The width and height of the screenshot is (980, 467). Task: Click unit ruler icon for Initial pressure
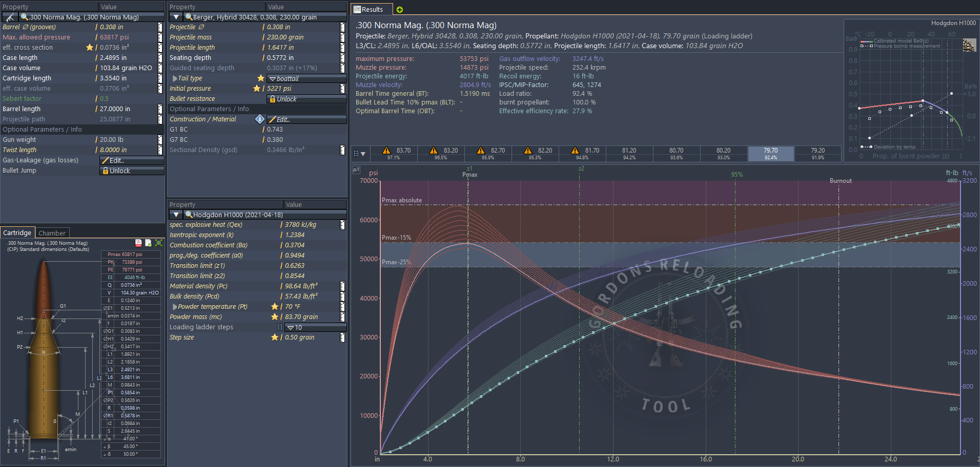342,89
